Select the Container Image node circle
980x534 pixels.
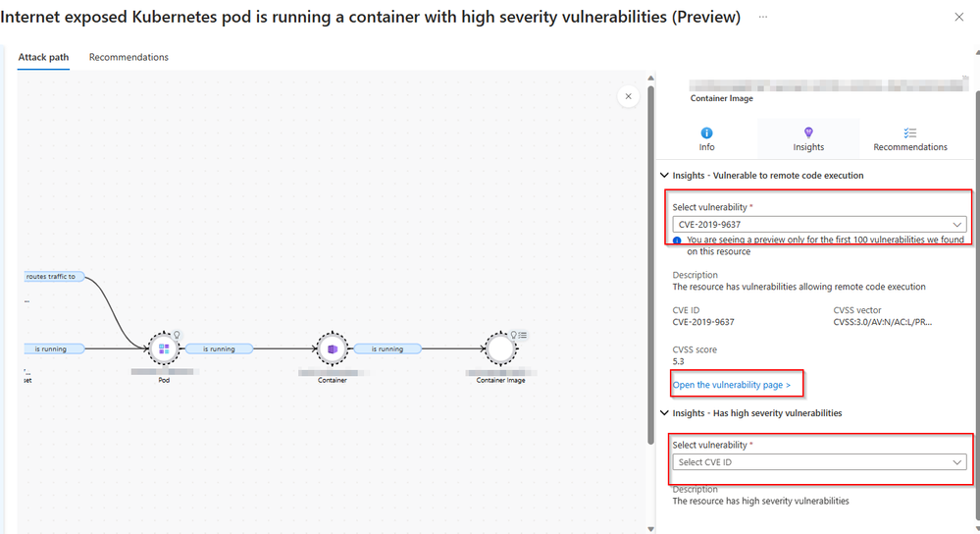(x=500, y=348)
